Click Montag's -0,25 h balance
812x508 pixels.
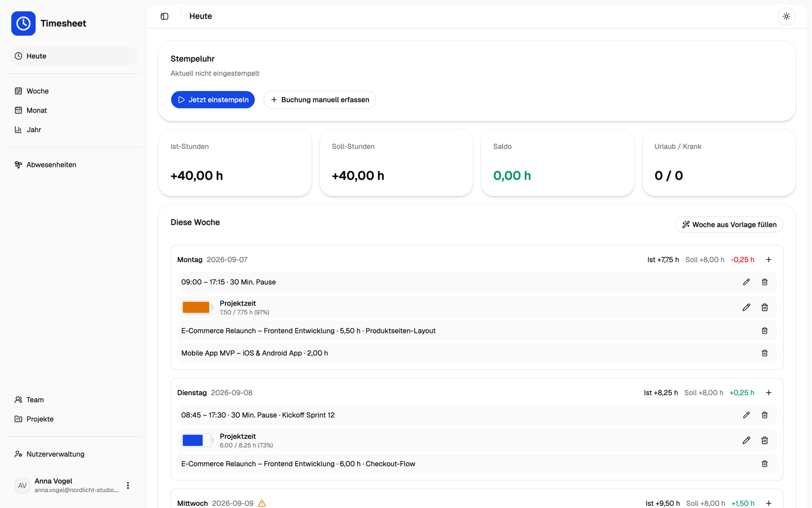[x=742, y=260]
